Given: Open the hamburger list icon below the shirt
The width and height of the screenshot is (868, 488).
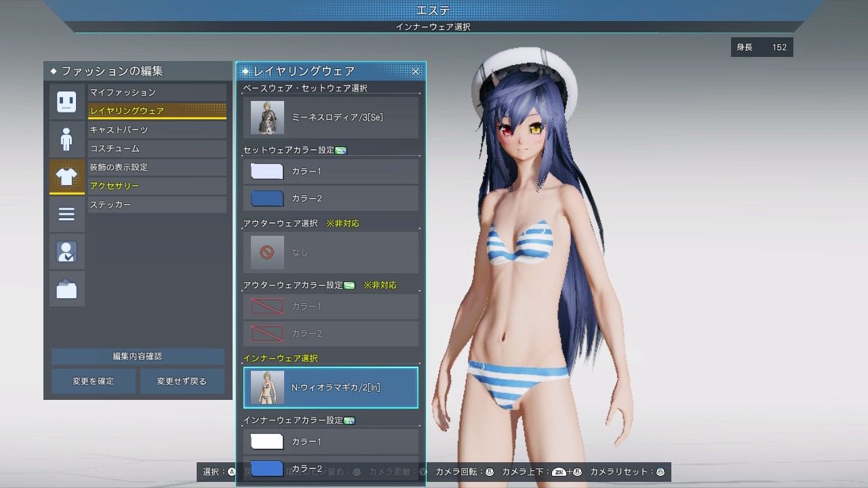Looking at the screenshot, I should click(x=66, y=213).
